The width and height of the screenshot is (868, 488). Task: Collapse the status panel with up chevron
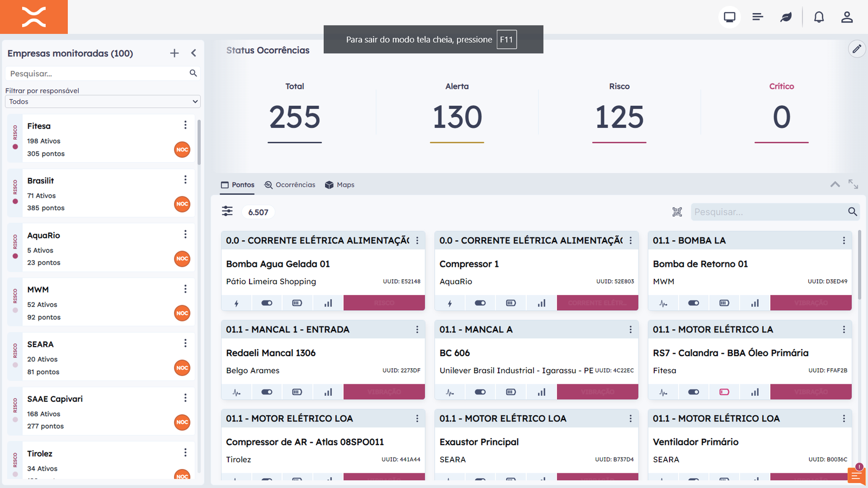click(x=835, y=184)
